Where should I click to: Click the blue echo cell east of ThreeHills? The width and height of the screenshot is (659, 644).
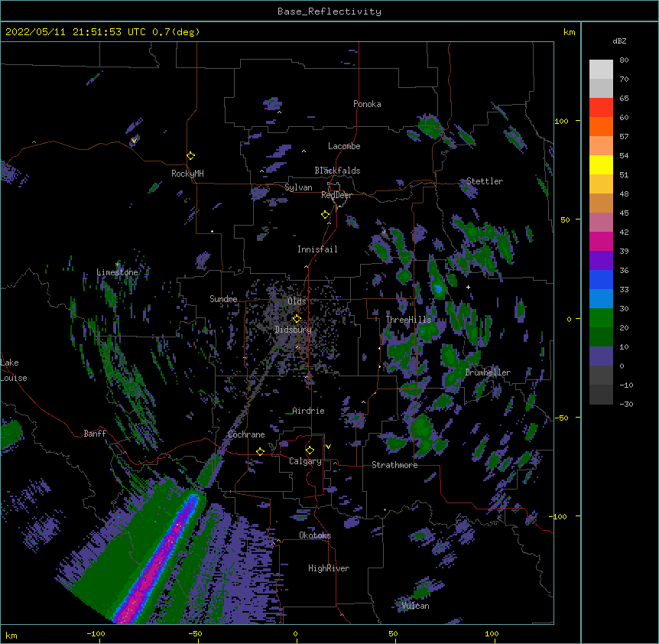coord(439,289)
